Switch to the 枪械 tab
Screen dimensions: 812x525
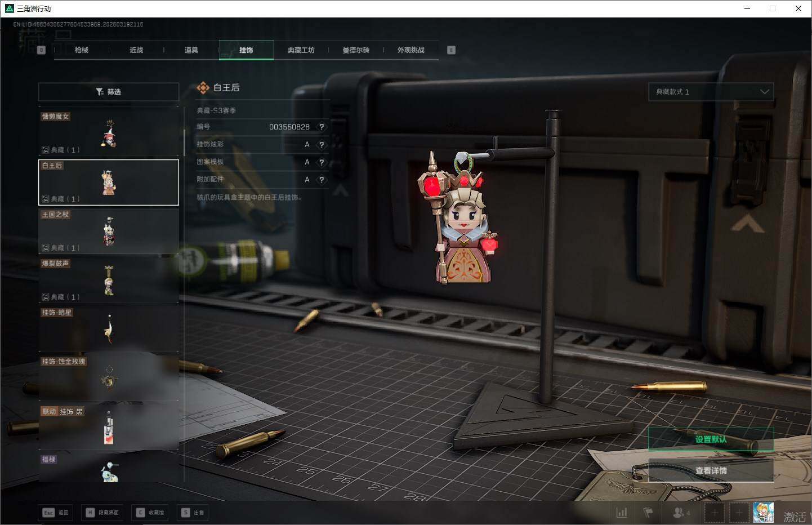[82, 50]
